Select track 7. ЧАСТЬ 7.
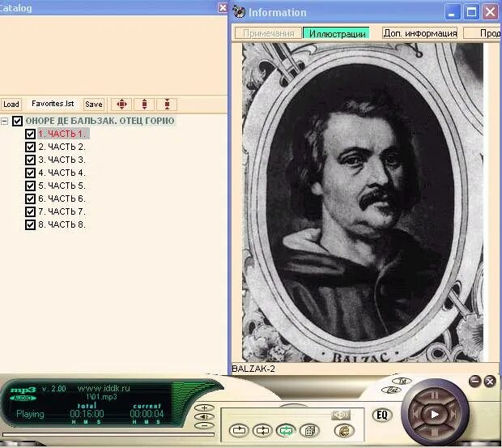 [x=62, y=211]
